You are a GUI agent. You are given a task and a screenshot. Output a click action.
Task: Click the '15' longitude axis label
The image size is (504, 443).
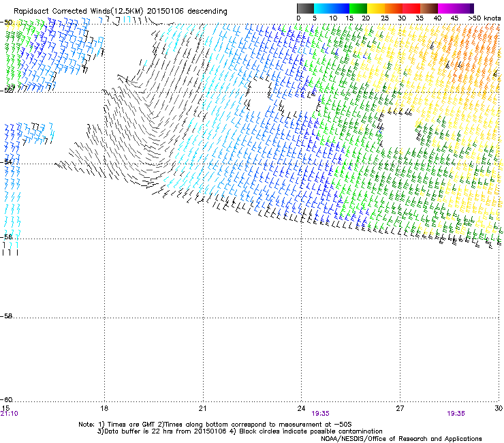pos(5,408)
